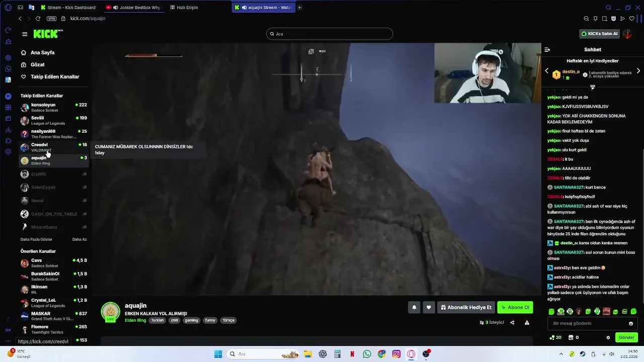The width and height of the screenshot is (644, 362).
Task: Open nasilyani69 channel in followed list
Action: [x=54, y=134]
